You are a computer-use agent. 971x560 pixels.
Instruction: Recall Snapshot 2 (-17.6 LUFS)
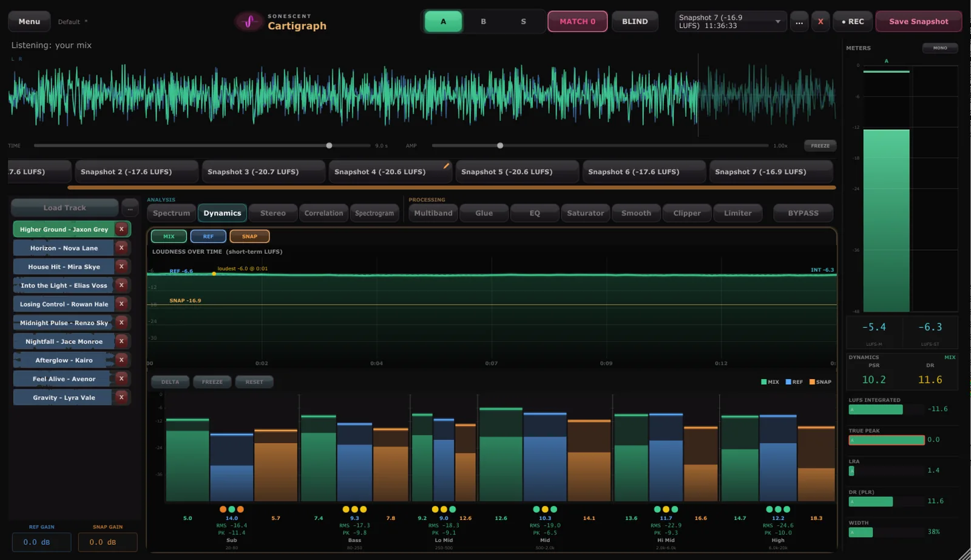click(137, 172)
